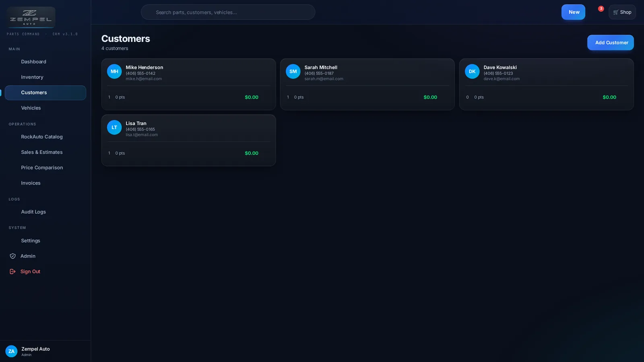
Task: Open Price Comparison
Action: pos(45,168)
